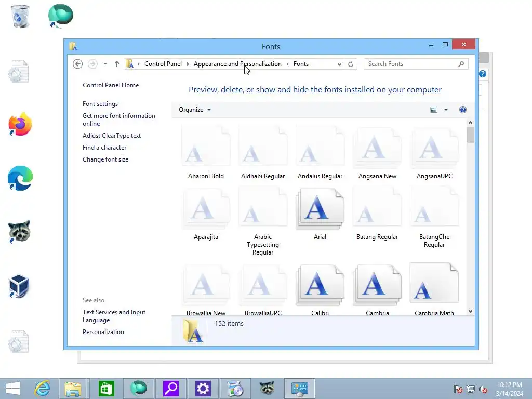Select the BatangChe Regular font icon
532x399 pixels.
coord(434,207)
